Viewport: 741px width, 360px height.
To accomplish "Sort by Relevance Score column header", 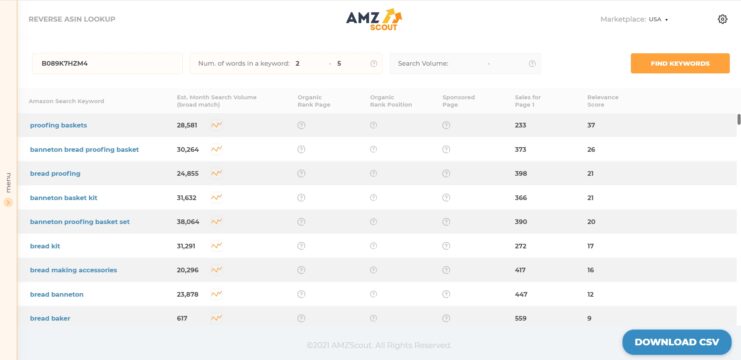I will (x=603, y=101).
